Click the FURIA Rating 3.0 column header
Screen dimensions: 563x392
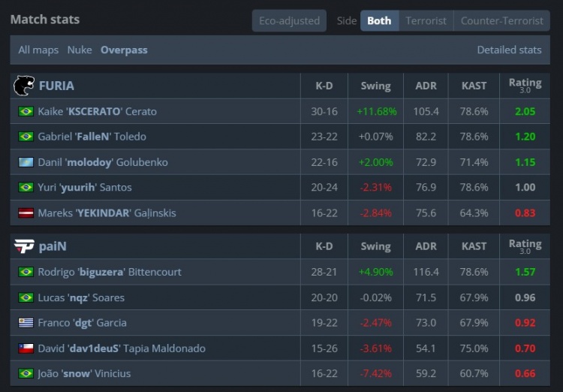click(525, 86)
